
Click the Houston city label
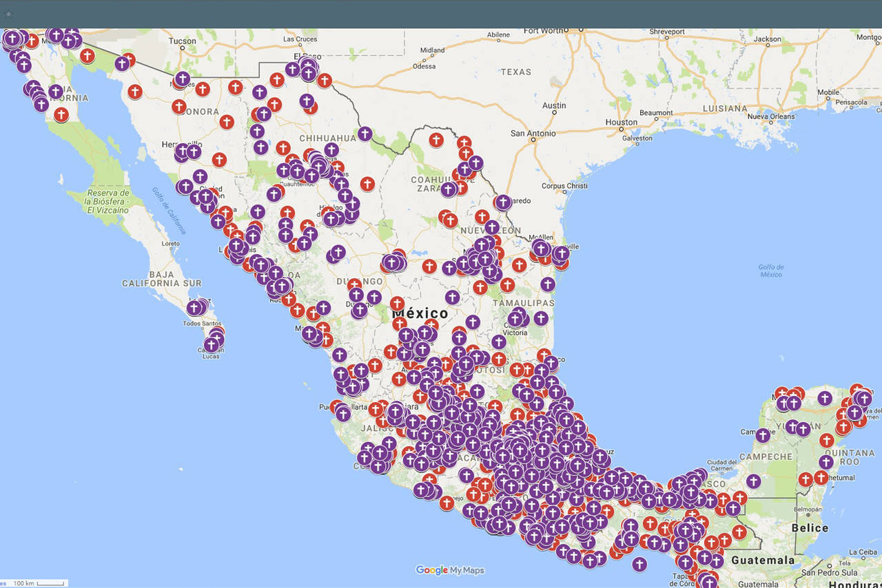[x=621, y=123]
